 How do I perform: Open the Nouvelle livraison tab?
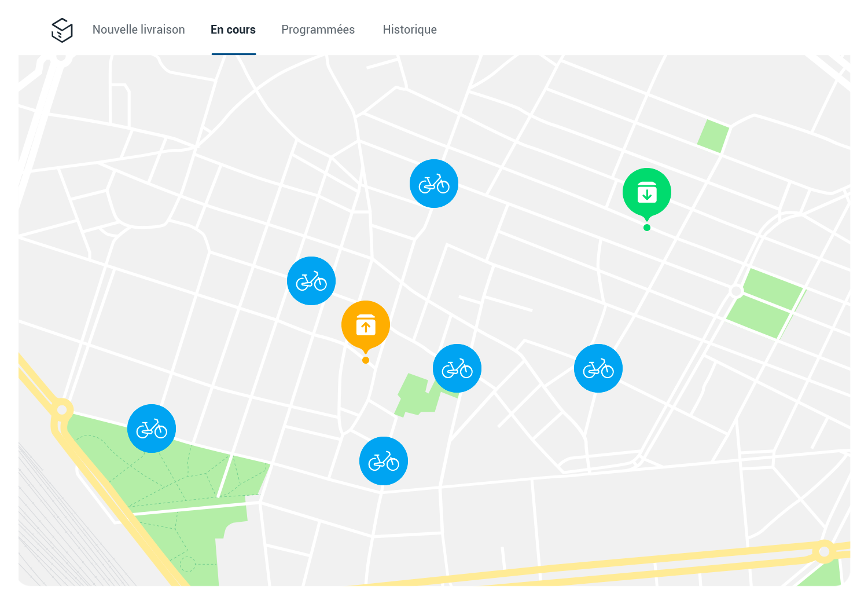tap(139, 30)
